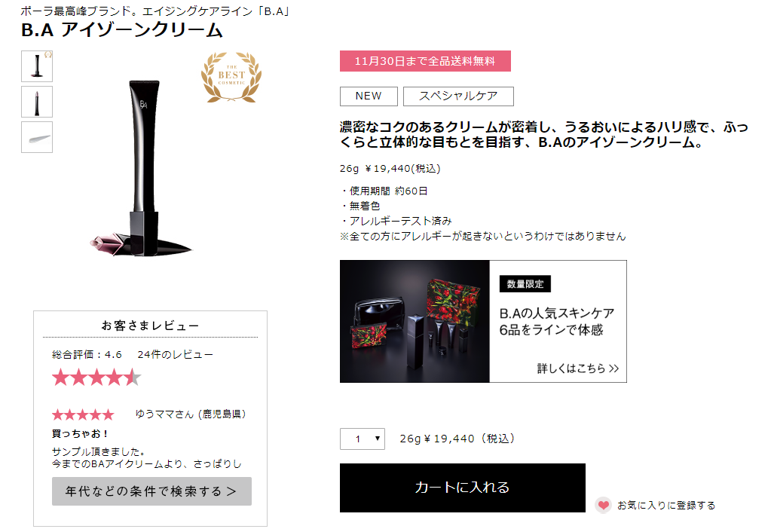Click the 数量限定 label

click(525, 284)
